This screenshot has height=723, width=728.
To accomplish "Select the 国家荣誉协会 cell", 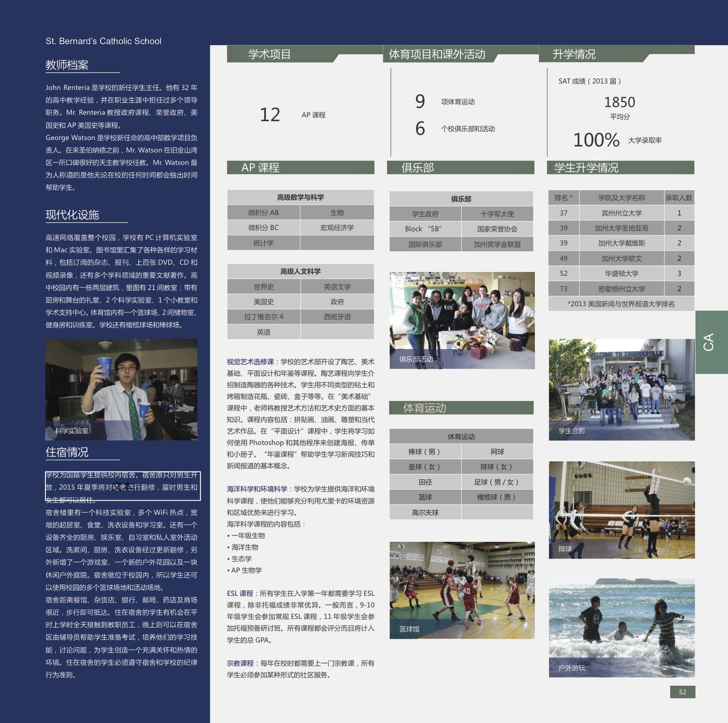I will (x=497, y=229).
